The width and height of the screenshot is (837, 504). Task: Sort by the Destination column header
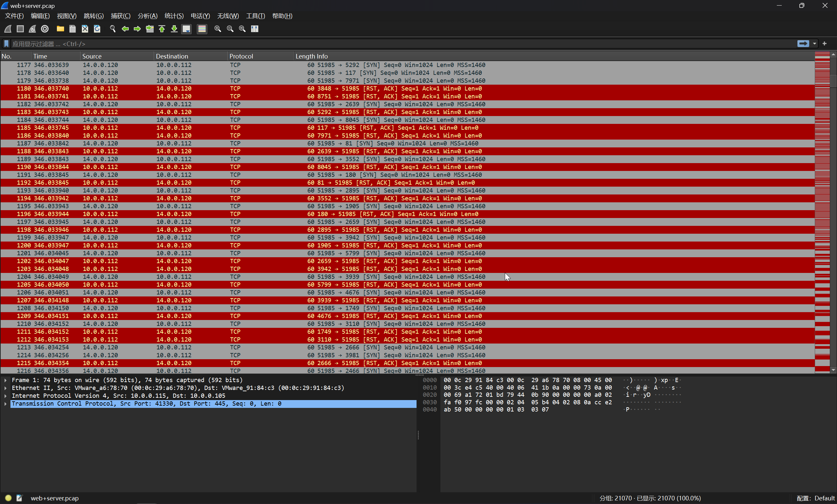coord(191,56)
